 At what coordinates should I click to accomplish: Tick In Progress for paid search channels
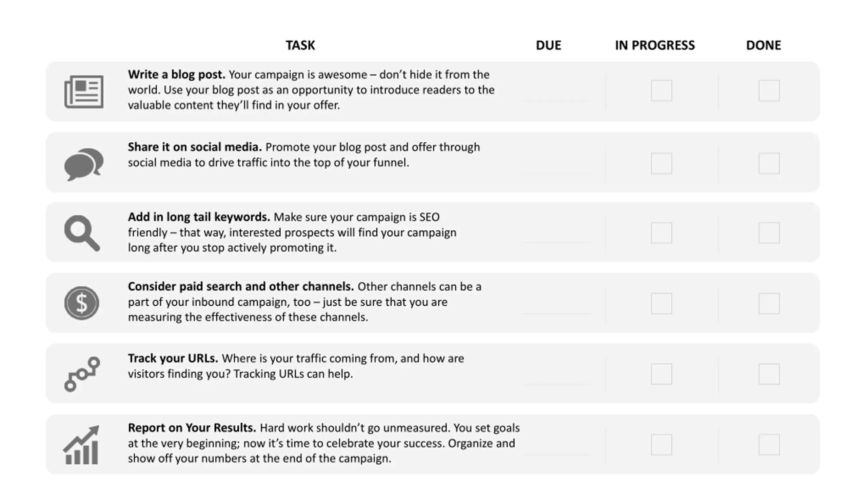[x=661, y=303]
